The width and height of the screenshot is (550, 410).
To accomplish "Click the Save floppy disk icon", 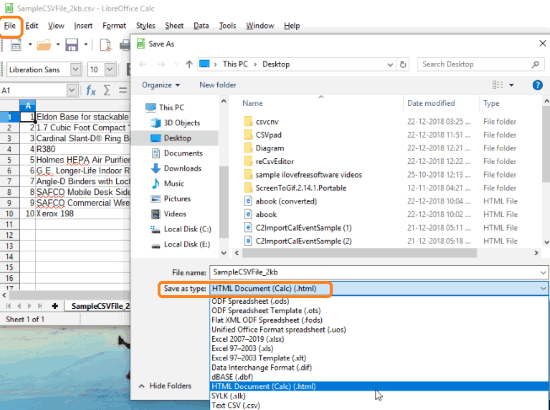I will coord(72,45).
